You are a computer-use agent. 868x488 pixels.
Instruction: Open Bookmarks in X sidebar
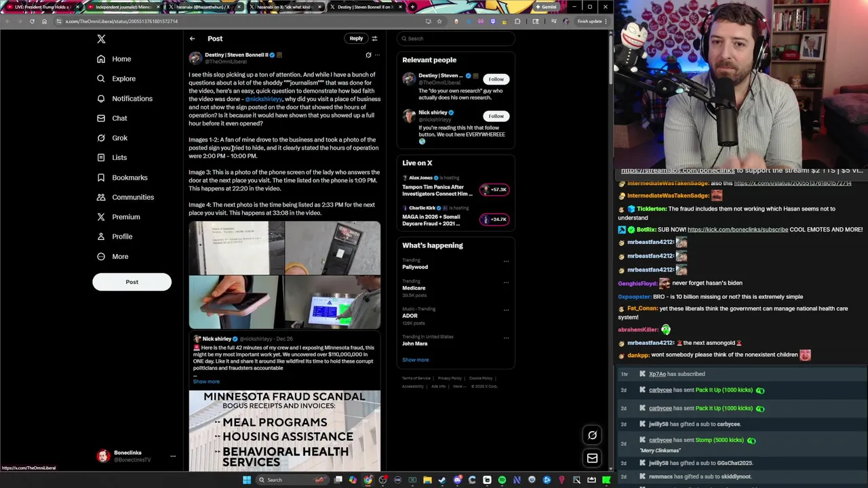122,178
